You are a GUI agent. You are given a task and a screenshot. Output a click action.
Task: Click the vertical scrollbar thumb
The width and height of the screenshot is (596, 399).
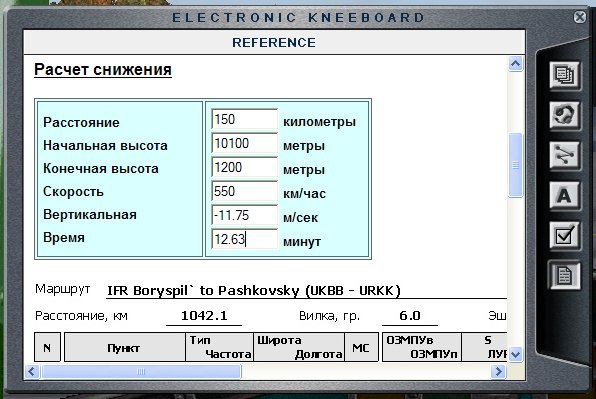515,165
